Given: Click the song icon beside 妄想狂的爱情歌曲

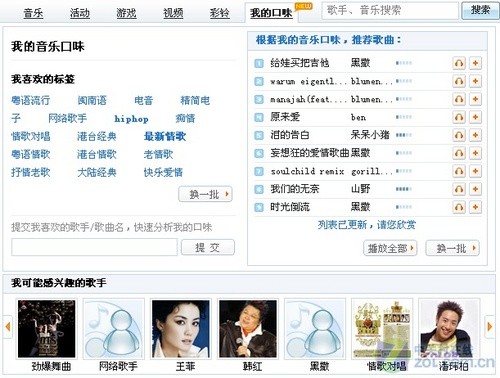Looking at the screenshot, I should pyautogui.click(x=259, y=153).
